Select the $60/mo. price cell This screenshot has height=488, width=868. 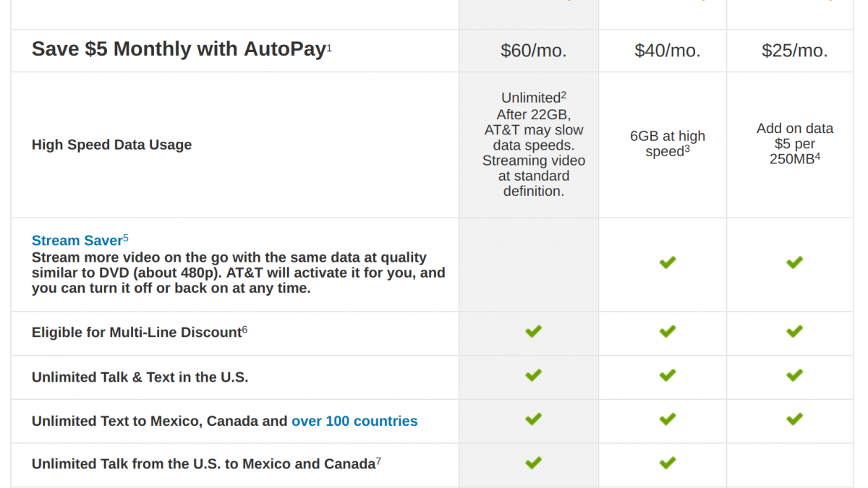(533, 51)
